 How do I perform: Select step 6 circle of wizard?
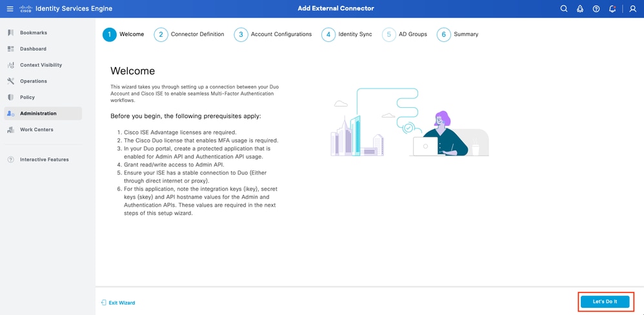[443, 34]
